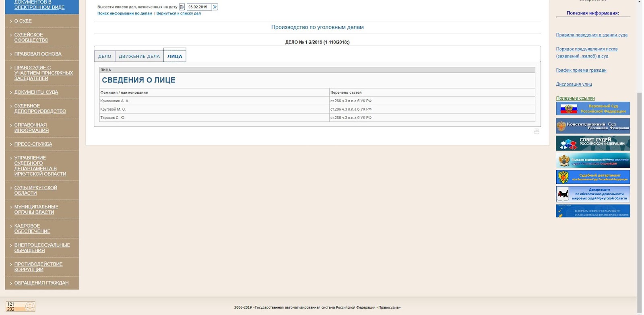The height and width of the screenshot is (315, 644).
Task: Open Правила поведения в здании суда
Action: pyautogui.click(x=592, y=35)
